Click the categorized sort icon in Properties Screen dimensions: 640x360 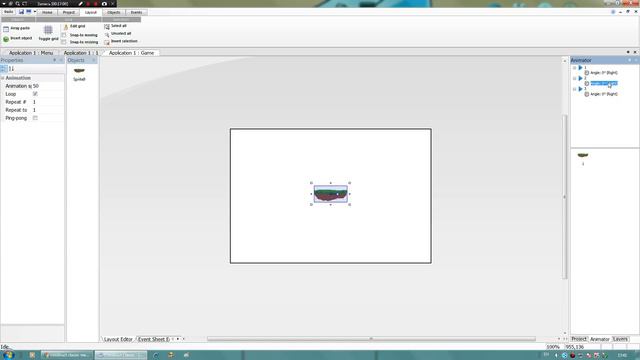(3, 69)
